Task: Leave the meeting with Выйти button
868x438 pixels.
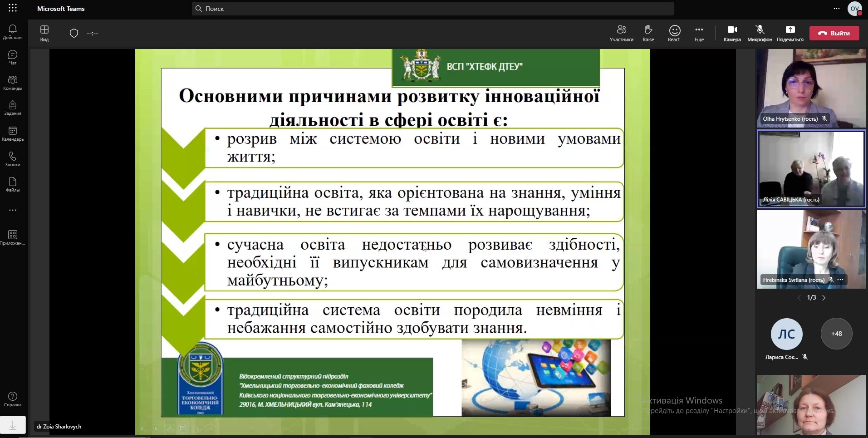Action: pyautogui.click(x=834, y=33)
